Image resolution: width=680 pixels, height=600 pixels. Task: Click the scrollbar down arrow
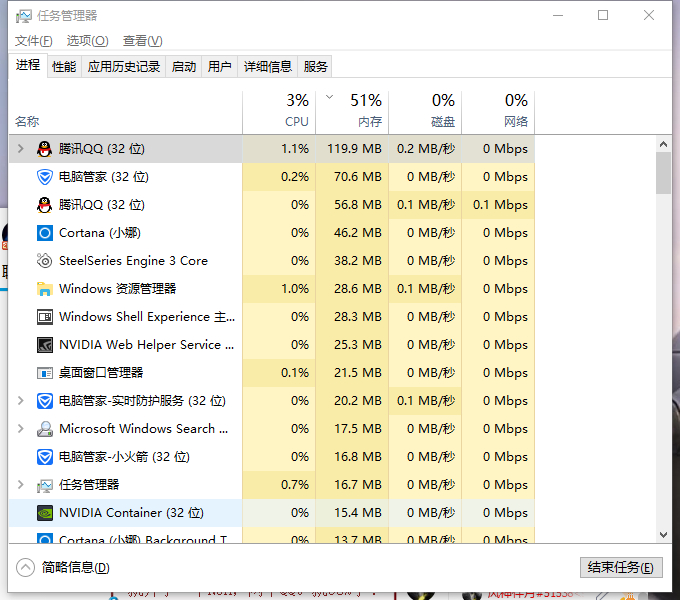click(x=663, y=535)
